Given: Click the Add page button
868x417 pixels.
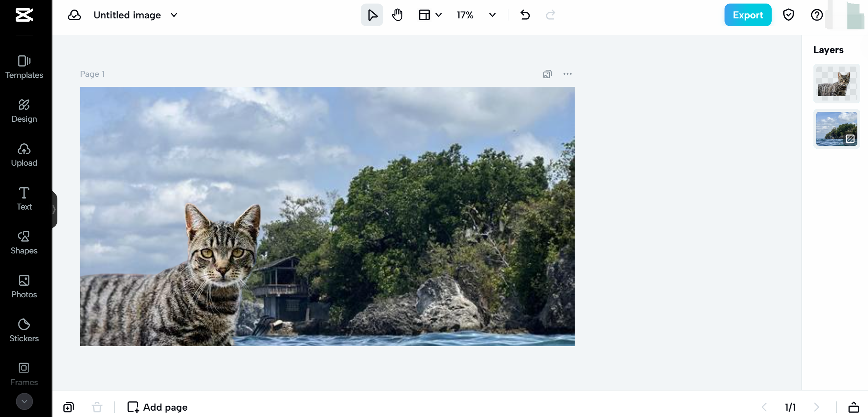Looking at the screenshot, I should (158, 407).
